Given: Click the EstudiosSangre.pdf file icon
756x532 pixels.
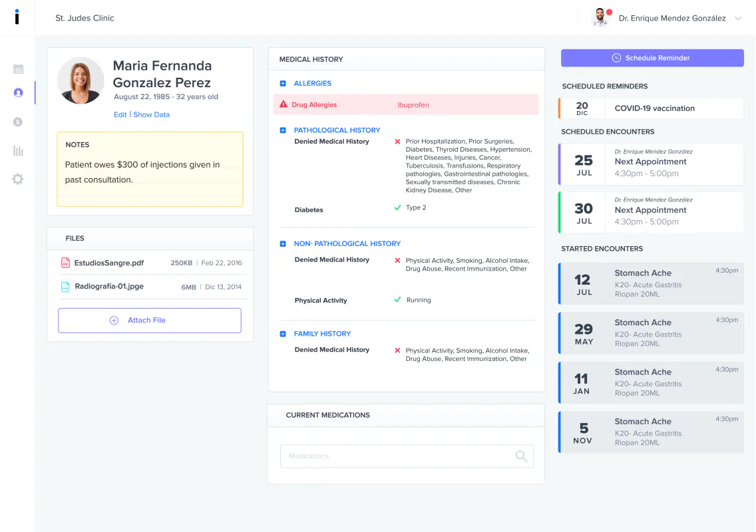Looking at the screenshot, I should (x=65, y=263).
